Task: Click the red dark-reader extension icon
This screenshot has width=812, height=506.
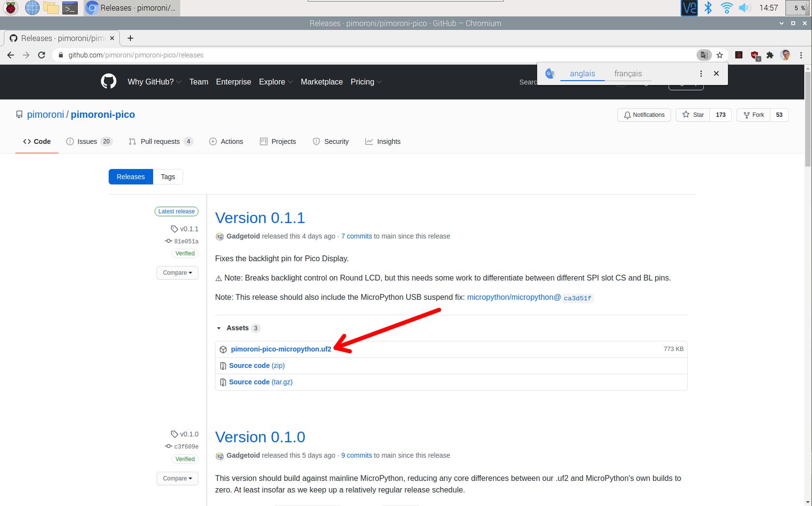Action: [739, 55]
